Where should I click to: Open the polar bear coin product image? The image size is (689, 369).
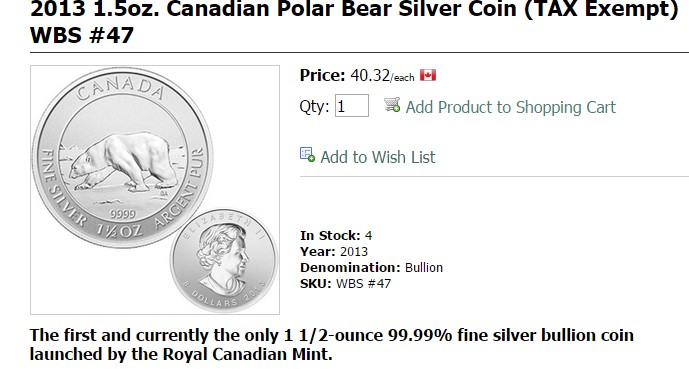click(155, 190)
